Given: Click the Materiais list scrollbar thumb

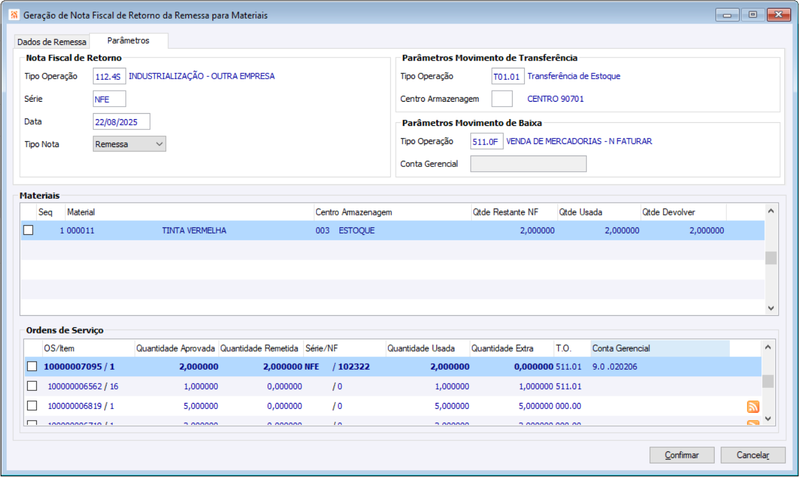Looking at the screenshot, I should [x=771, y=258].
